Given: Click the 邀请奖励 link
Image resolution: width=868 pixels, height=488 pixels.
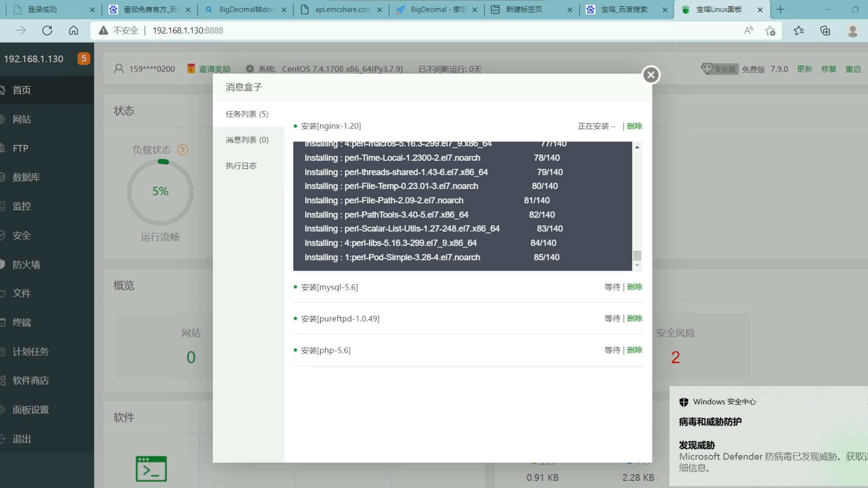Looking at the screenshot, I should 214,69.
